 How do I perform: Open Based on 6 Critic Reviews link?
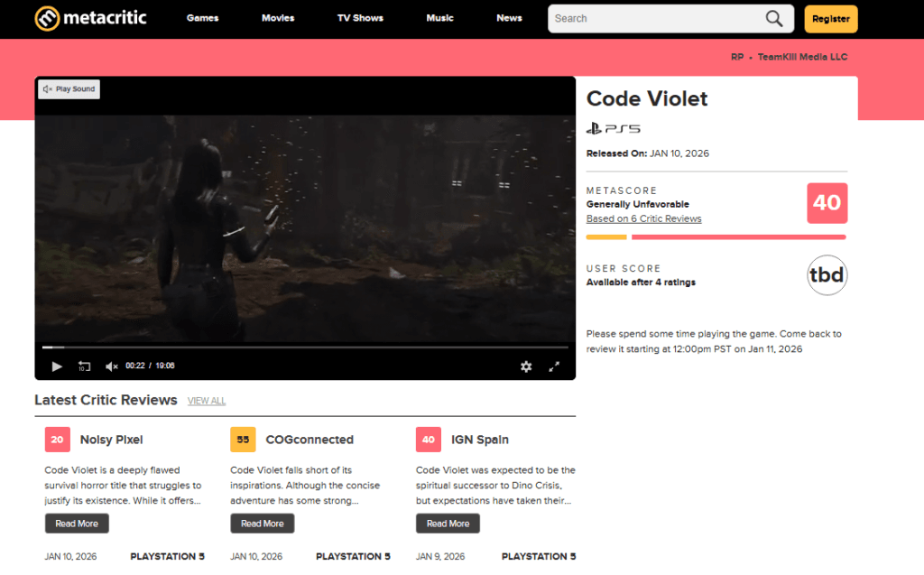click(643, 218)
